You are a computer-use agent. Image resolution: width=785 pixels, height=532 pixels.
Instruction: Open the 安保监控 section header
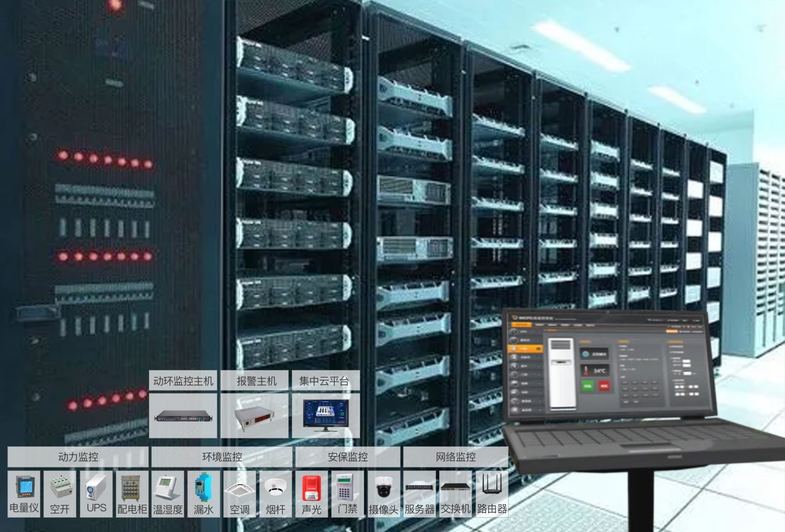[347, 457]
